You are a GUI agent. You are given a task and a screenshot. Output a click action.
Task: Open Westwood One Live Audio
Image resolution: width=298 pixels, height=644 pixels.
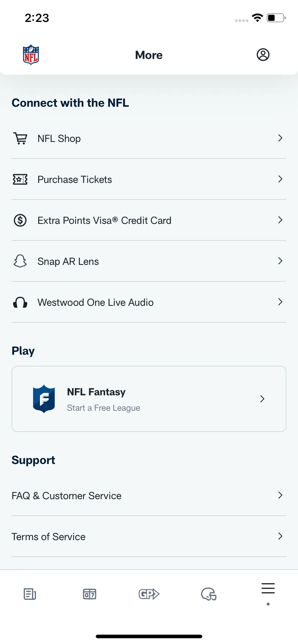coord(149,302)
